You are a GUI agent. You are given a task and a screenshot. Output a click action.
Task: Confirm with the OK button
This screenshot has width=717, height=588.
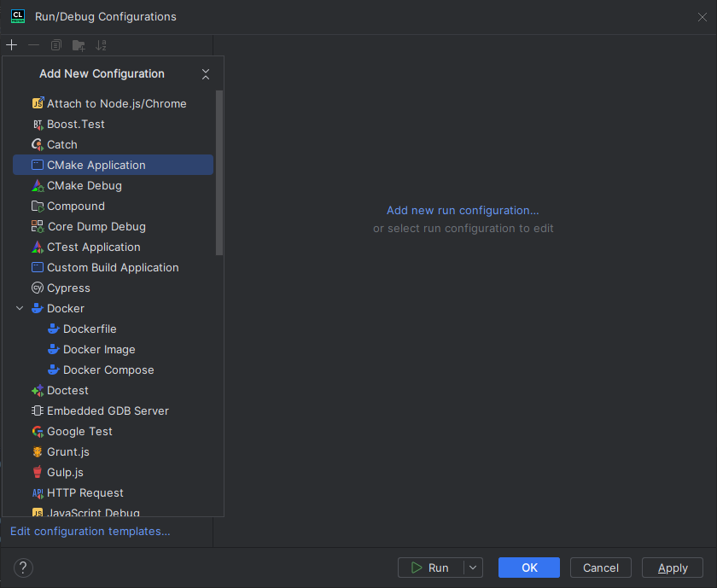coord(529,568)
